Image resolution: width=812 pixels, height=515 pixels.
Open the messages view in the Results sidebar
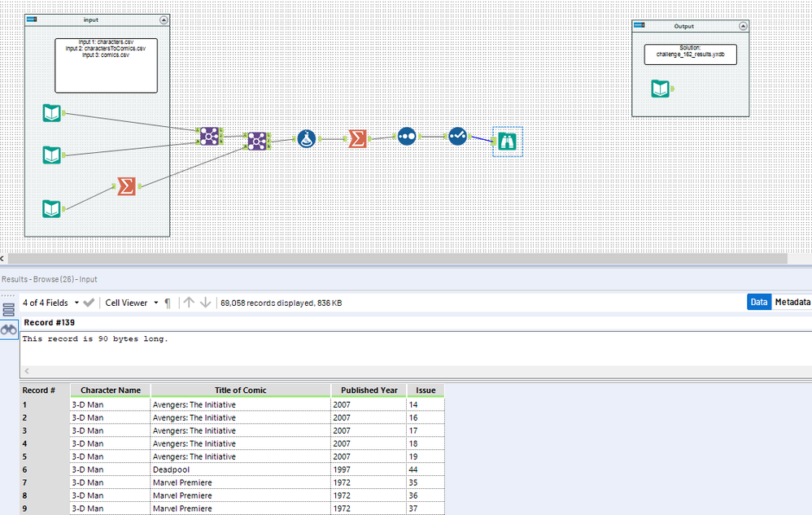[x=9, y=309]
